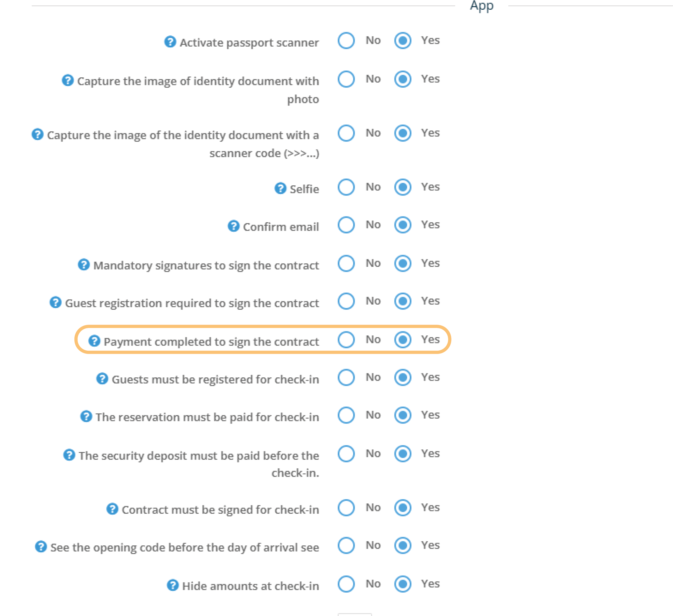This screenshot has height=616, width=673.
Task: Show help for Payment completed to sign contract
Action: pyautogui.click(x=94, y=341)
